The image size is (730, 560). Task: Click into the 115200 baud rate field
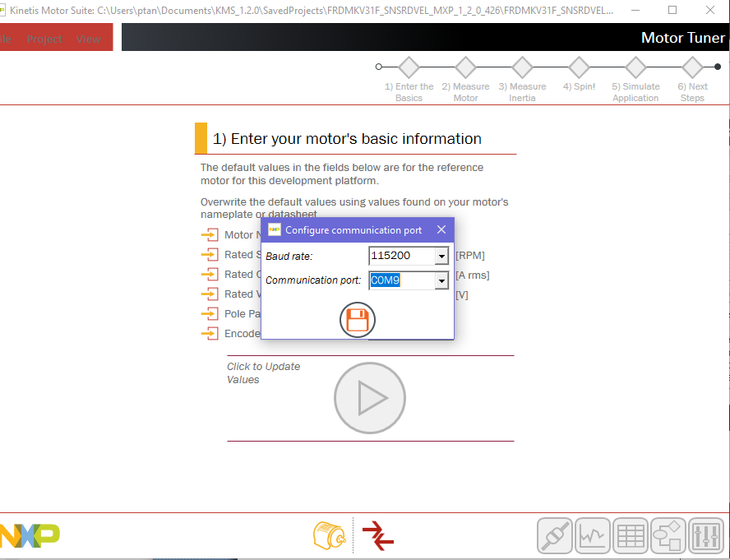[402, 256]
